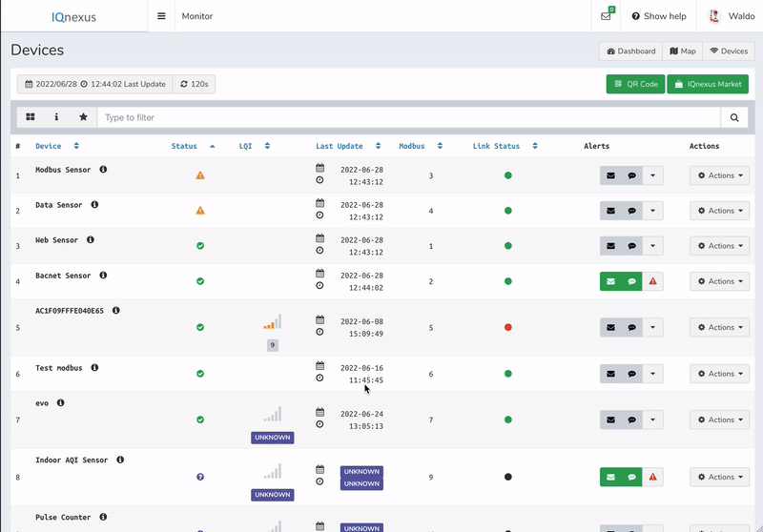Open info icon for Web Sensor
The width and height of the screenshot is (763, 532).
point(91,239)
